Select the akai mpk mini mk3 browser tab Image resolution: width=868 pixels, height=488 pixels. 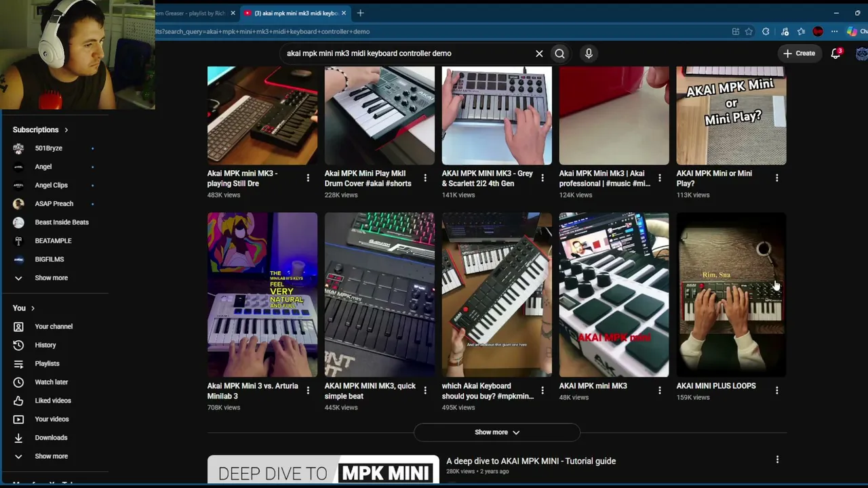(296, 13)
